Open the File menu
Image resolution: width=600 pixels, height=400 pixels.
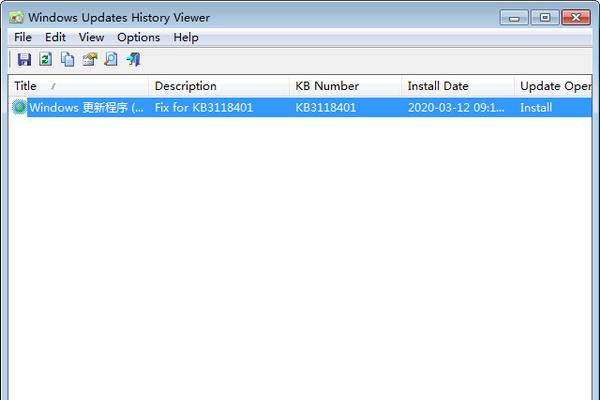tap(23, 37)
